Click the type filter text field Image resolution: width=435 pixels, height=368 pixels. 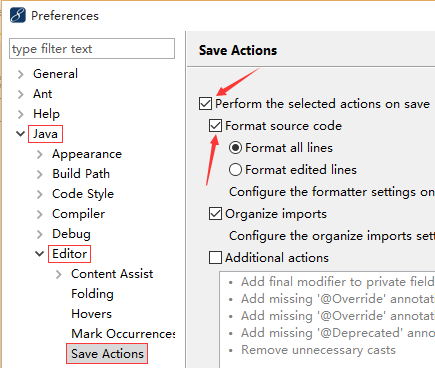[x=92, y=49]
